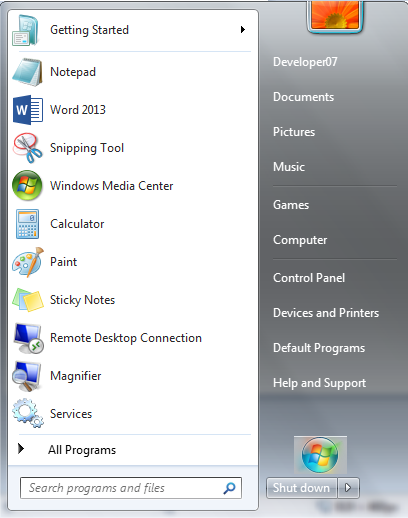Open the Documents library
This screenshot has width=408, height=518.
pyautogui.click(x=303, y=97)
